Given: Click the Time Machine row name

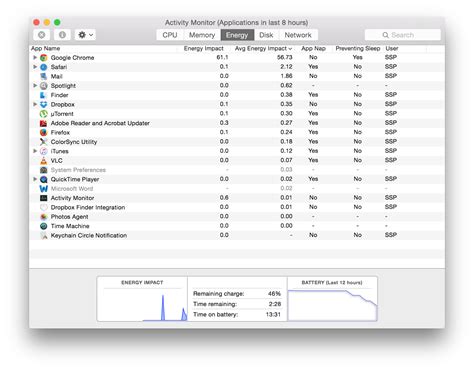Looking at the screenshot, I should (x=70, y=226).
